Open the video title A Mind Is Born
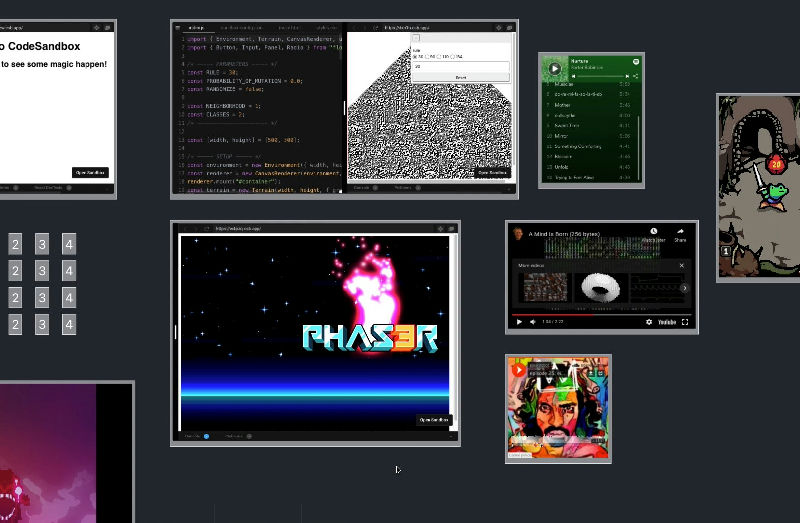This screenshot has height=523, width=800. tap(564, 234)
